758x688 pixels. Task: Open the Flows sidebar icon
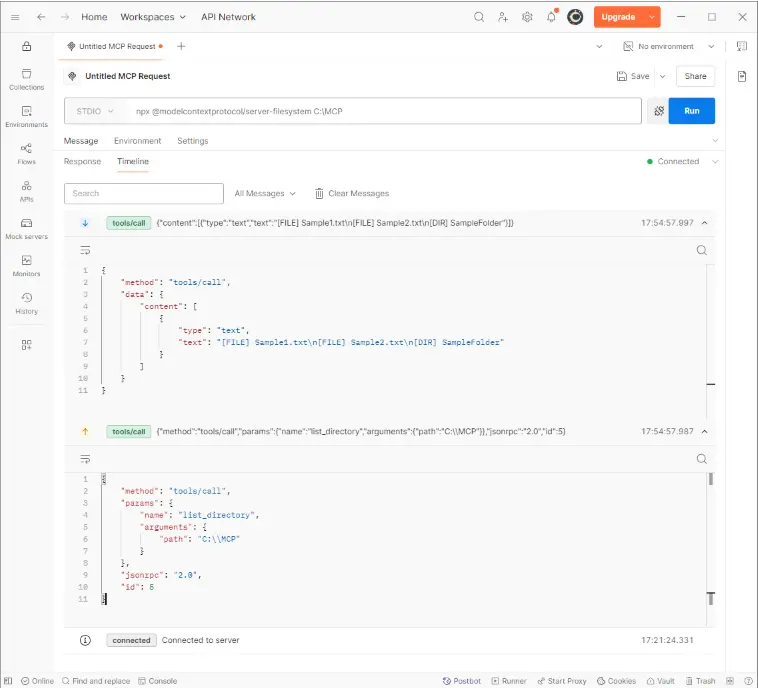(26, 153)
